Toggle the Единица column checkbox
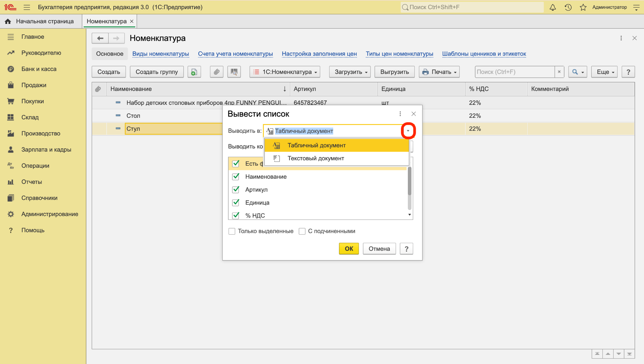Screen dimensions: 644x364 coord(236,202)
